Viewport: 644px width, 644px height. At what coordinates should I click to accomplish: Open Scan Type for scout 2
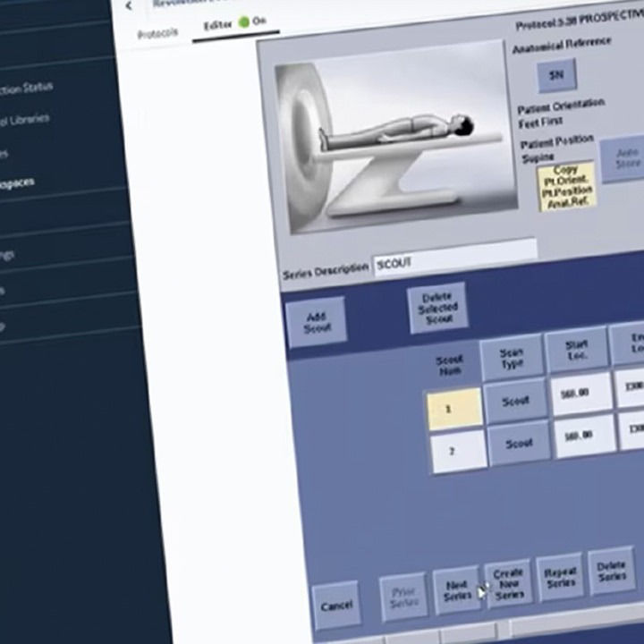520,443
